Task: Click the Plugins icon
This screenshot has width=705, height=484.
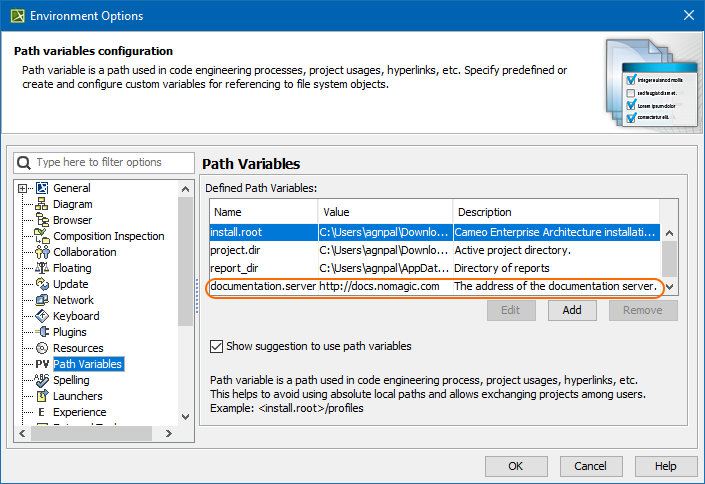Action: tap(42, 332)
